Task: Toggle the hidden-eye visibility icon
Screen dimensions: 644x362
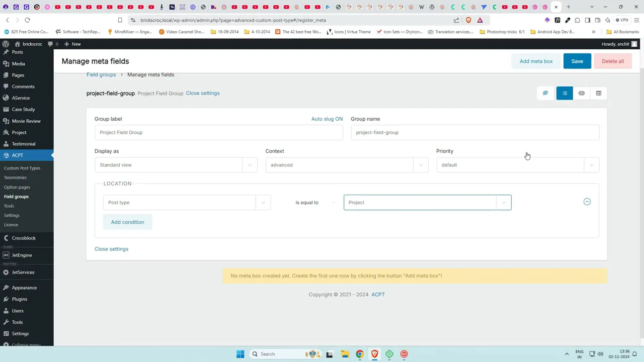Action: coord(545,93)
